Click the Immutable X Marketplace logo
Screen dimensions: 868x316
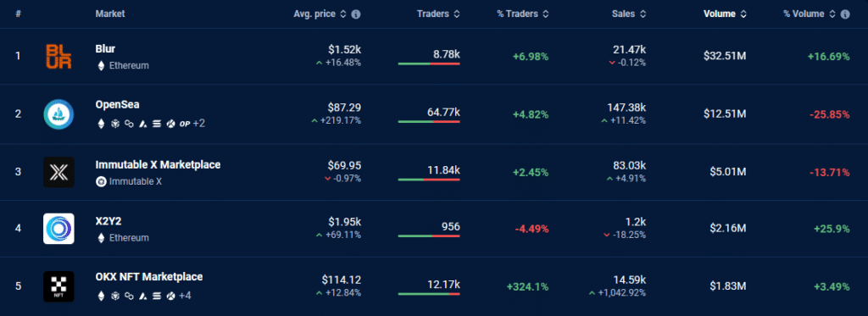coord(58,172)
